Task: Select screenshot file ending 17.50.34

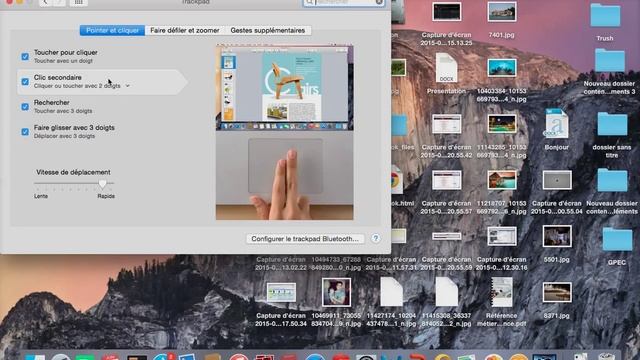Action: point(281,292)
